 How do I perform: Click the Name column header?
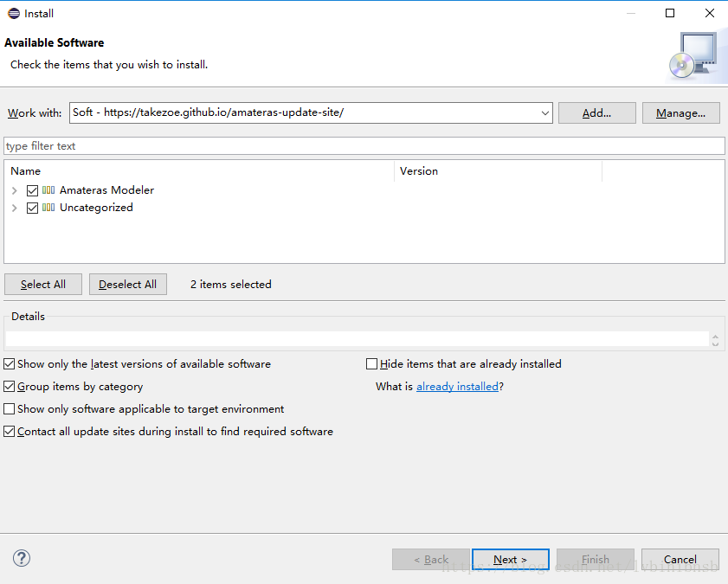click(200, 171)
